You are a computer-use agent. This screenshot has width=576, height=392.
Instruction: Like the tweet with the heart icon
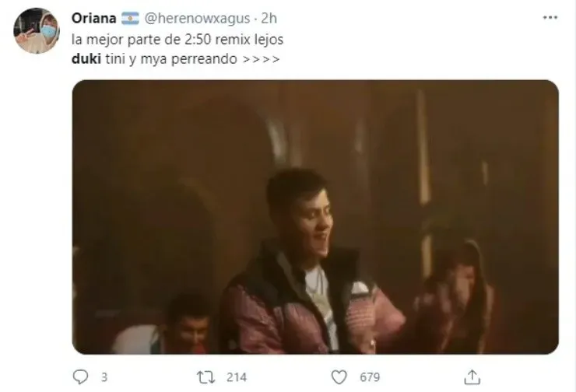click(x=339, y=377)
